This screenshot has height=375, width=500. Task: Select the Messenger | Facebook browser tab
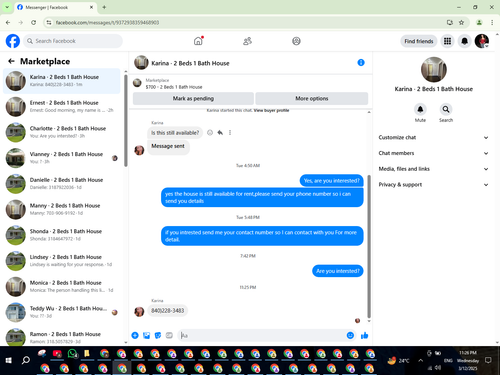pyautogui.click(x=55, y=7)
